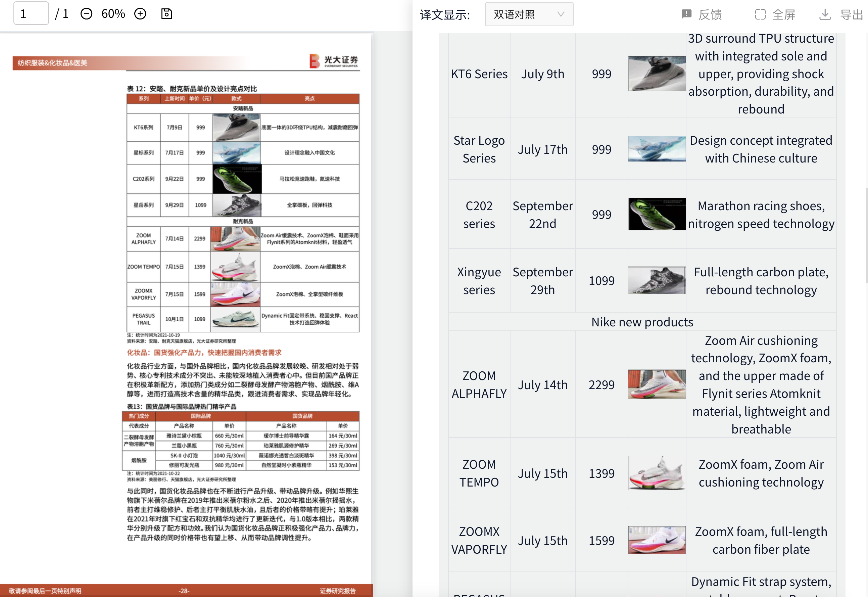This screenshot has height=597, width=868.
Task: Click the 'September 22nd' cell
Action: click(543, 214)
